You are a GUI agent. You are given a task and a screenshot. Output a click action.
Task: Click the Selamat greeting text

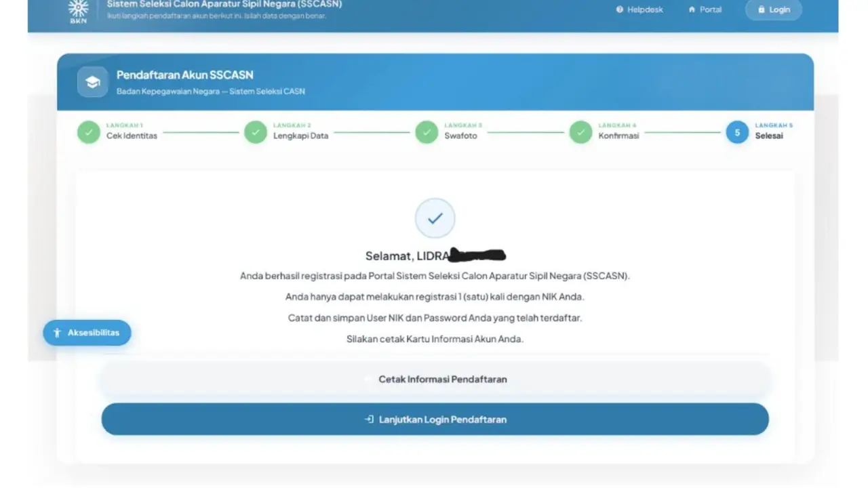(x=435, y=256)
